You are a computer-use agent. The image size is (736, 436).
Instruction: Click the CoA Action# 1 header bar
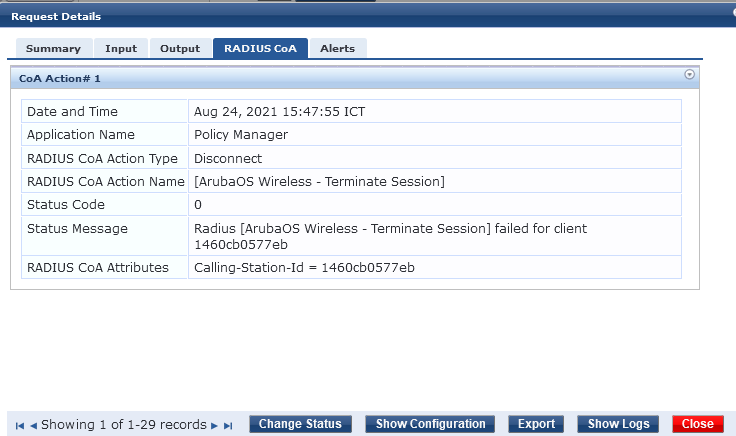[x=355, y=78]
